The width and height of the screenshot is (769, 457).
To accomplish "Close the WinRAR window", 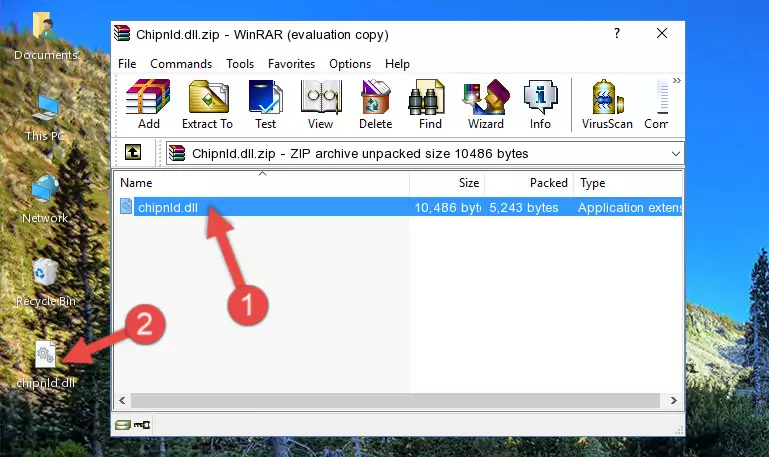I will click(662, 33).
